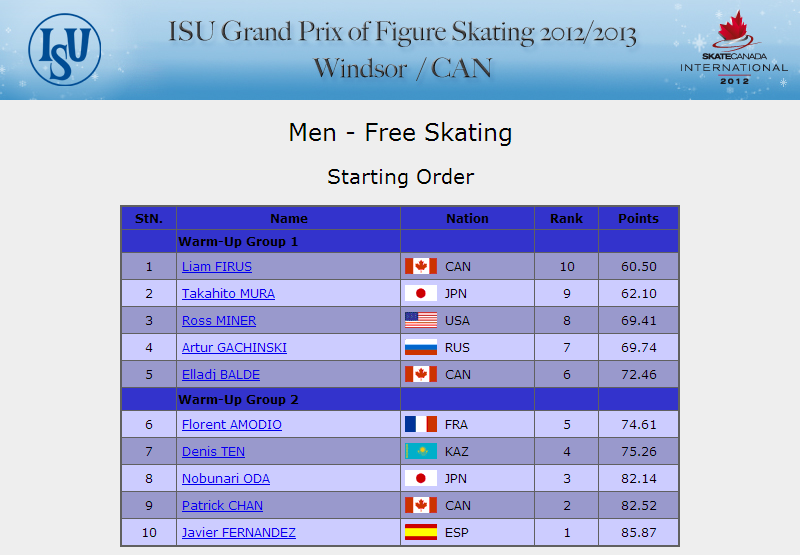Open Takahito MURA profile link

(228, 294)
